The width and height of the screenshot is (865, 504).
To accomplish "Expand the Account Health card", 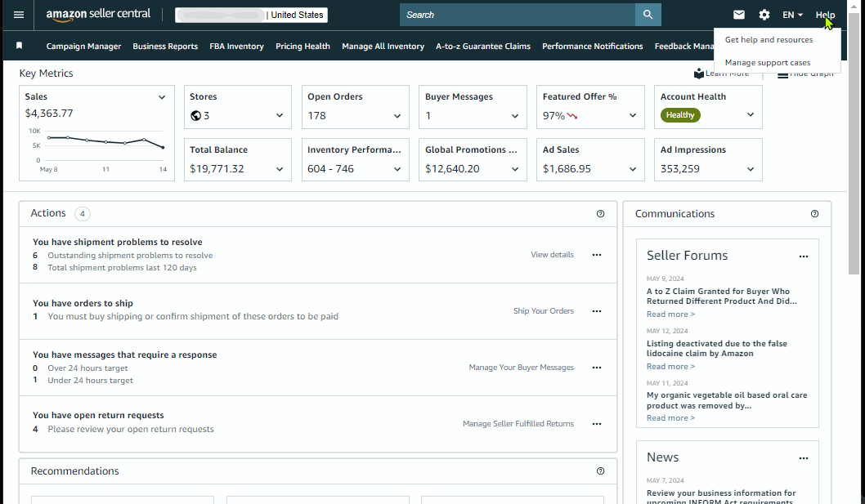I will pos(751,114).
